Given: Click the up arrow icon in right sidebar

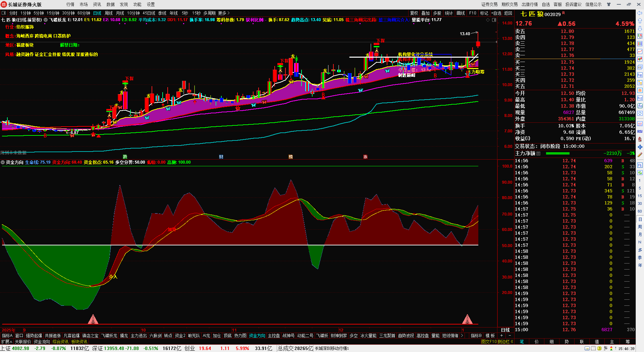Looking at the screenshot, I should coord(640,21).
